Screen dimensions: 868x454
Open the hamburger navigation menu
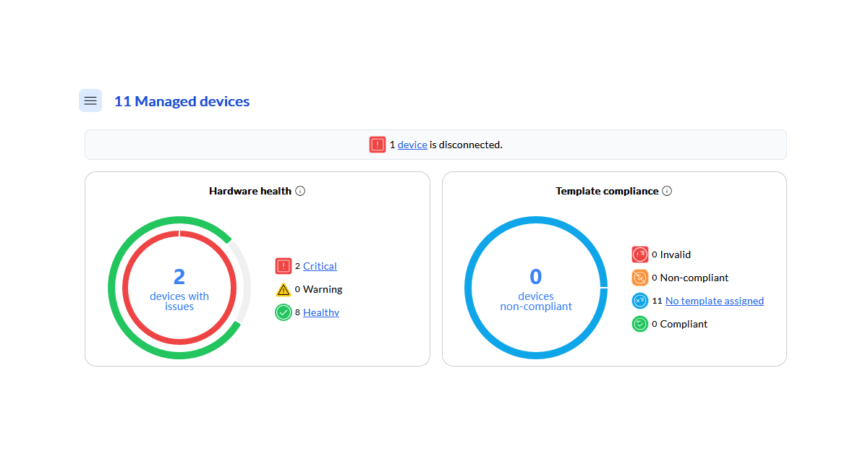(x=90, y=100)
